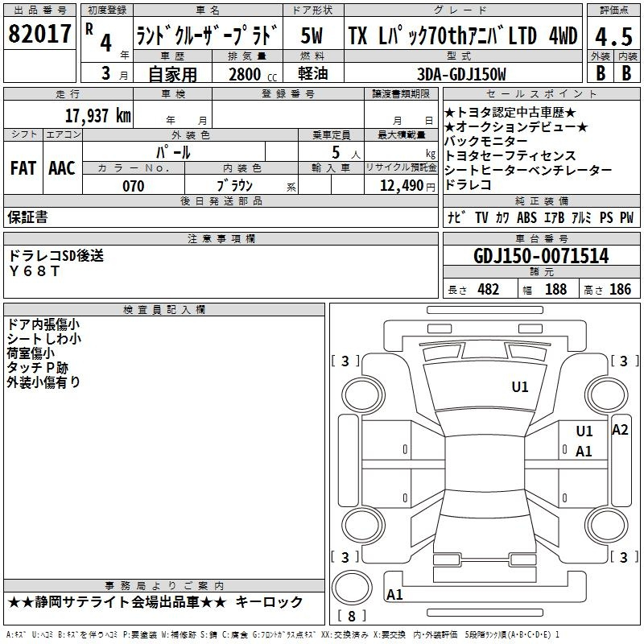Viewport: 644px width, 644px height.
Task: Select the chassis number GDJ150-0071514
Action: pyautogui.click(x=541, y=256)
